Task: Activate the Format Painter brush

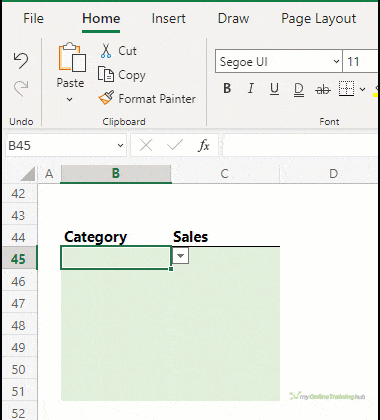Action: 106,98
